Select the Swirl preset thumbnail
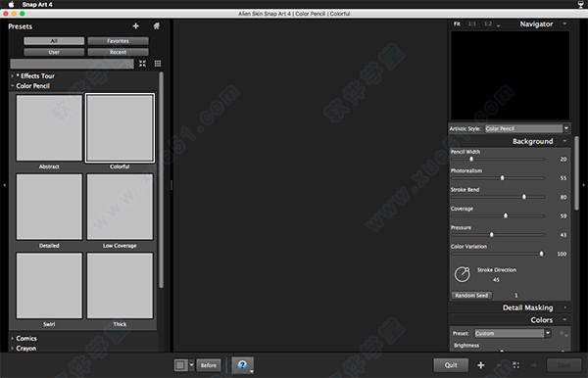This screenshot has height=378, width=588. point(49,286)
